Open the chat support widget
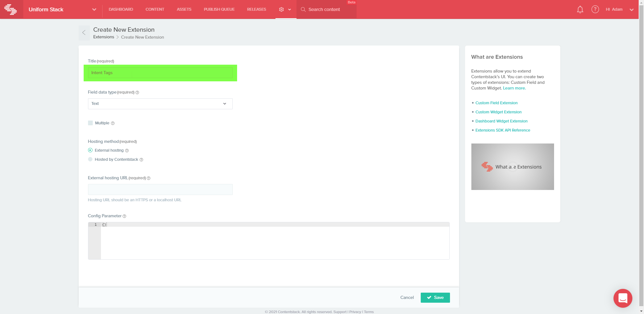The height and width of the screenshot is (314, 644). 623,298
